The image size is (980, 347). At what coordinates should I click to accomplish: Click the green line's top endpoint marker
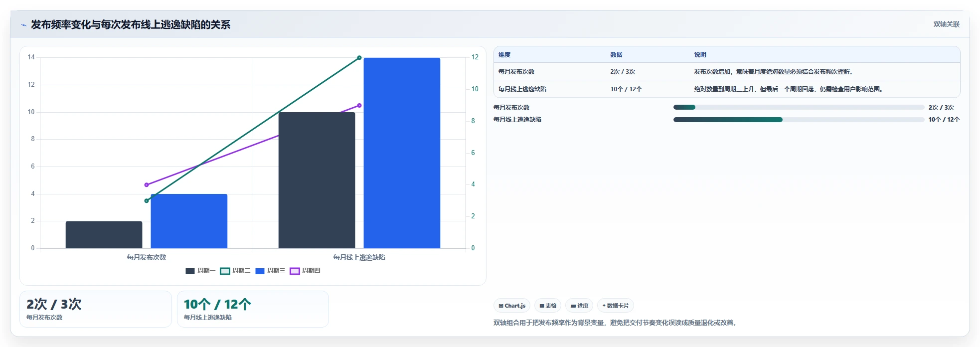359,58
